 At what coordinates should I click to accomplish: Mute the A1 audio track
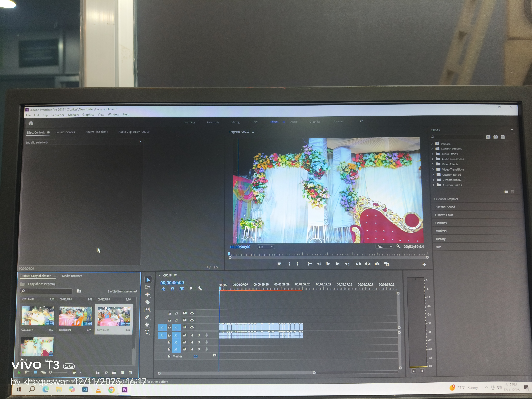pyautogui.click(x=192, y=335)
